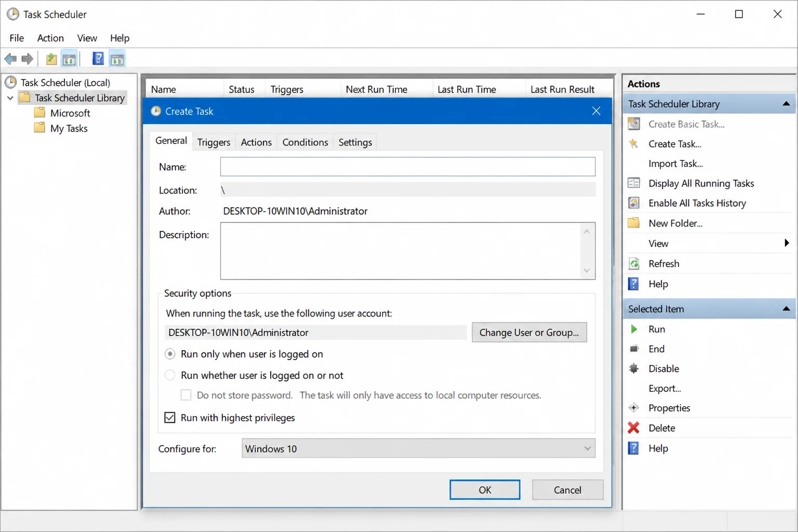The width and height of the screenshot is (798, 532).
Task: Click Help icon under Task Scheduler Library section
Action: point(634,284)
